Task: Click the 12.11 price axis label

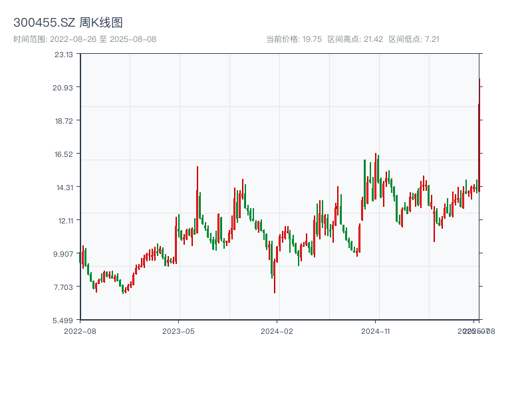Action: tap(64, 221)
